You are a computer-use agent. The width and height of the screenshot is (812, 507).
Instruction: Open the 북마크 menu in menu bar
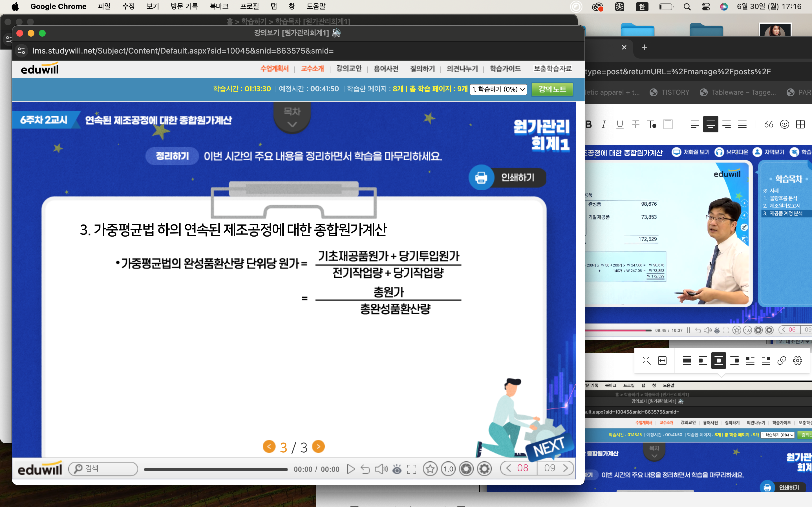219,6
